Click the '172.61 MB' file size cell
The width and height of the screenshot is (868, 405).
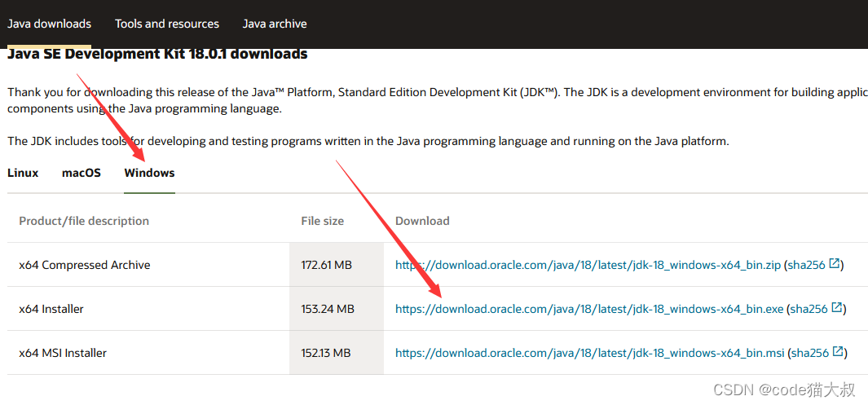pos(337,265)
